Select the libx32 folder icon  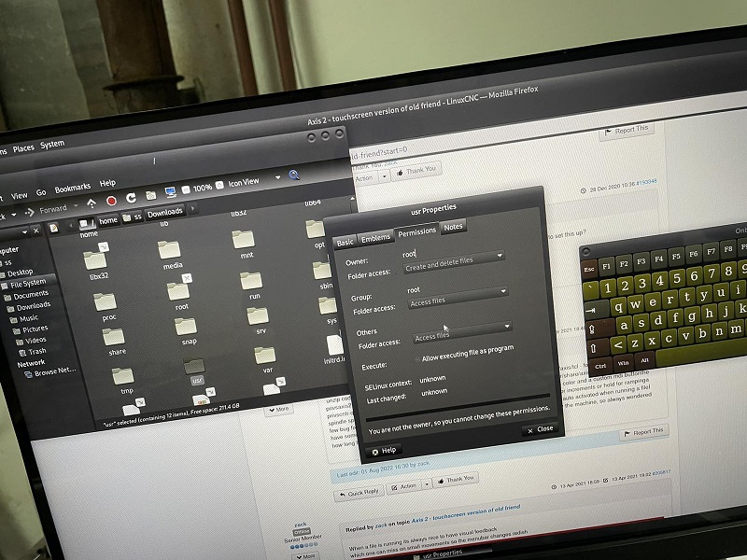coord(95,259)
